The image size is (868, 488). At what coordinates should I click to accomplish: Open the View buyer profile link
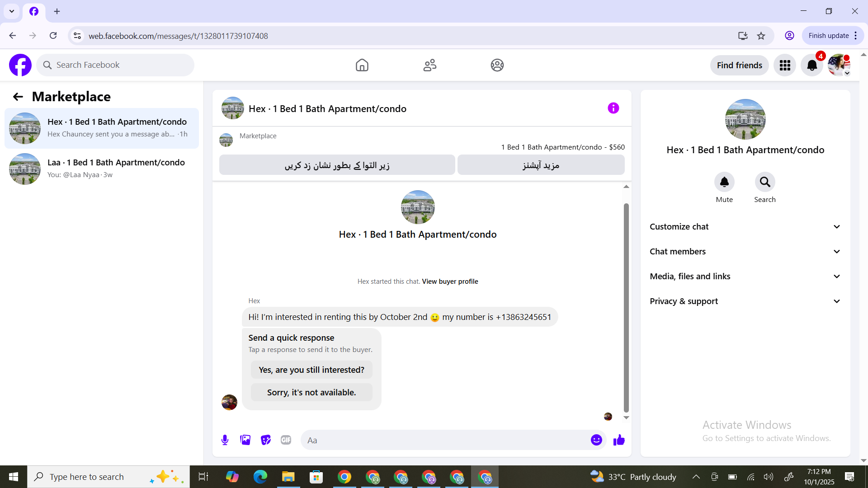450,282
